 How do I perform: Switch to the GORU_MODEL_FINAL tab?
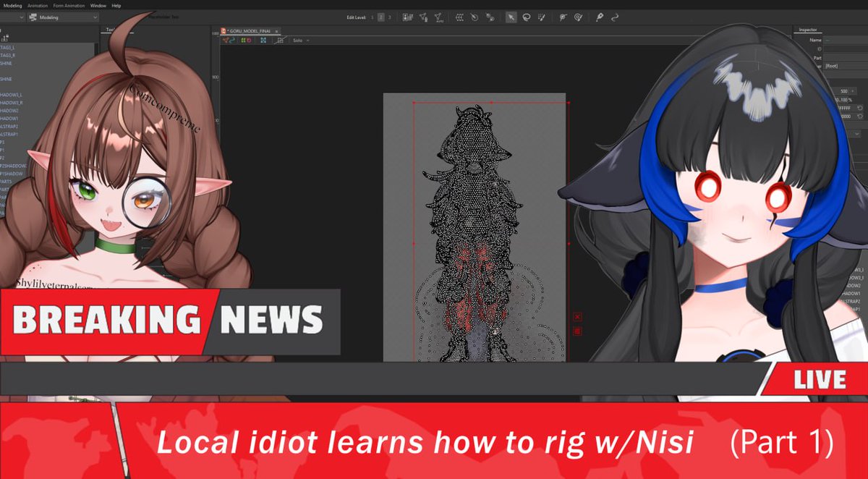click(250, 31)
